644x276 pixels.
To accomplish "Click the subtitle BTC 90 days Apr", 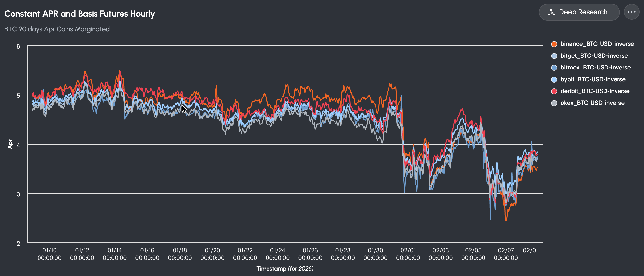I will click(x=57, y=29).
